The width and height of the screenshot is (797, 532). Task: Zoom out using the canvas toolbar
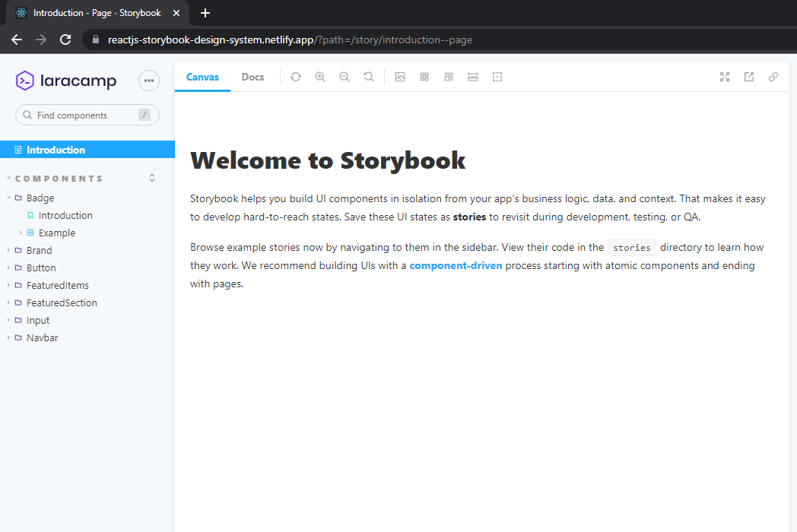pyautogui.click(x=345, y=77)
